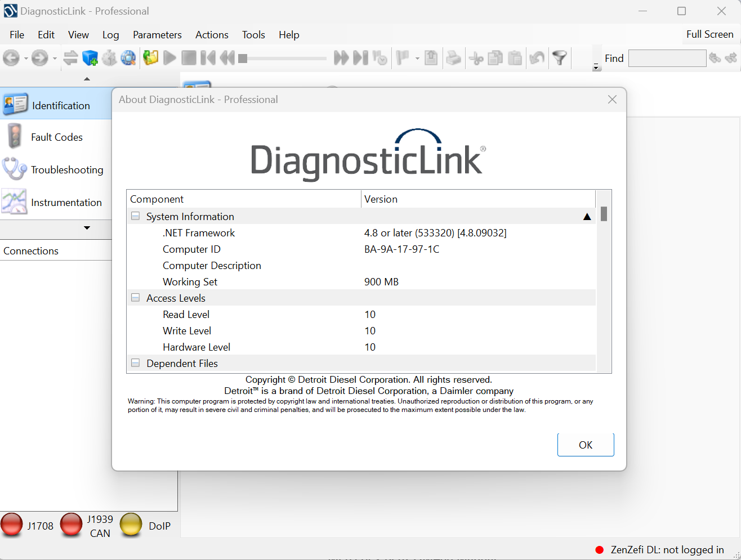
Task: Skip to log start icon
Action: 208,57
